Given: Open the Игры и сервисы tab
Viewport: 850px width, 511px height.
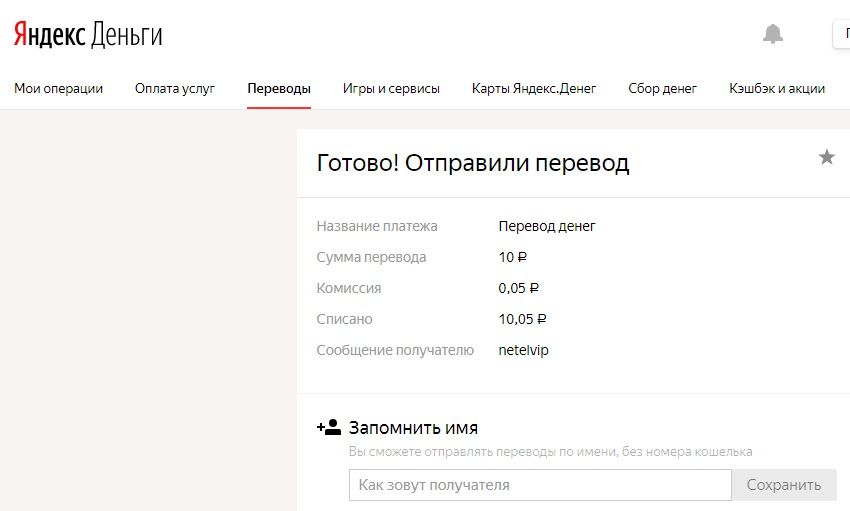Looking at the screenshot, I should click(391, 88).
